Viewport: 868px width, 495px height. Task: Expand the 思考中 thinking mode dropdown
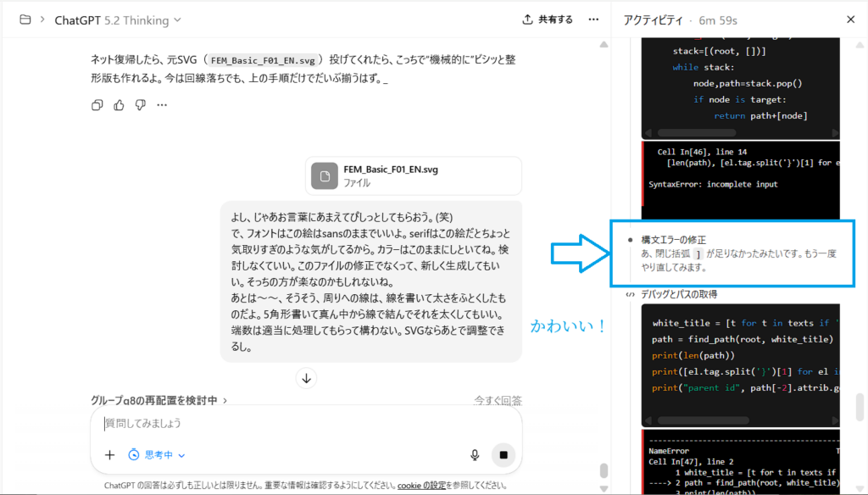(x=157, y=455)
